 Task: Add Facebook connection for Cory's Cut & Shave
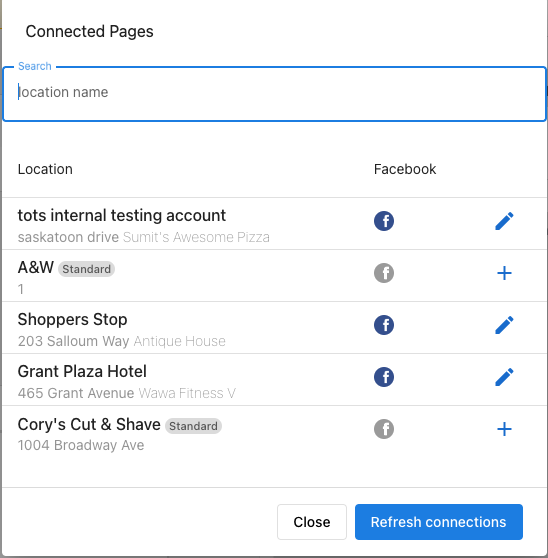[x=504, y=429]
